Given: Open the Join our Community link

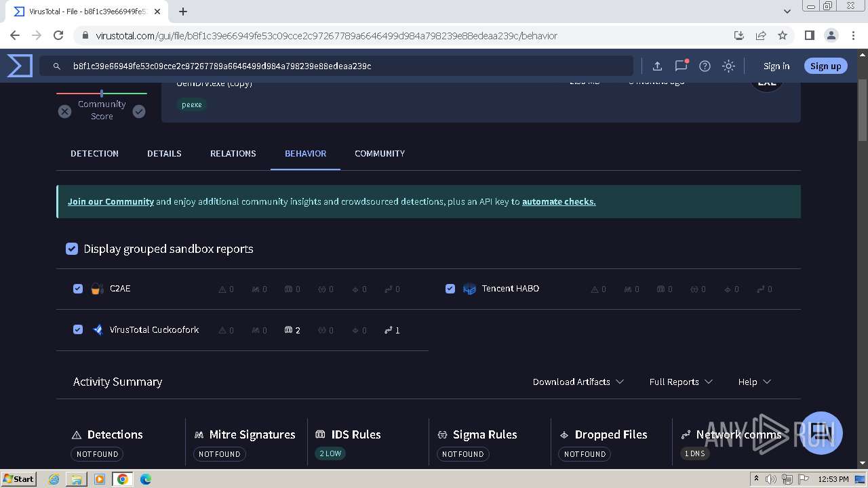Looking at the screenshot, I should 111,201.
